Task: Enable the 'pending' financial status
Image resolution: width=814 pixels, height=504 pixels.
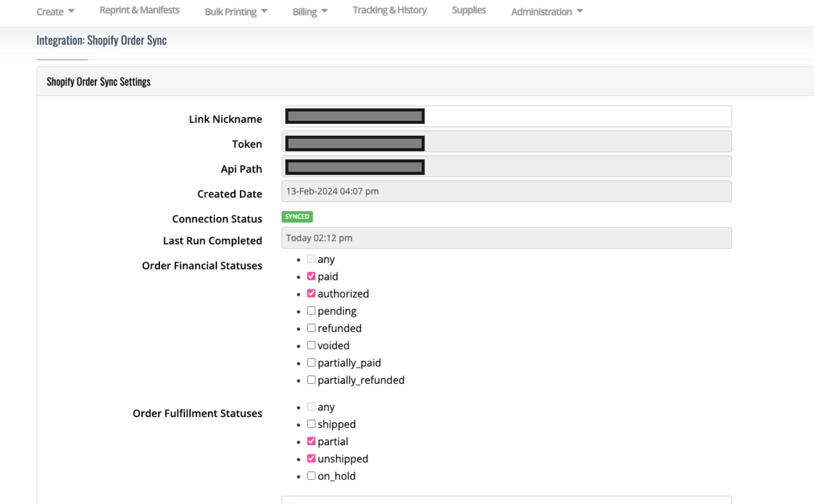Action: pos(311,311)
